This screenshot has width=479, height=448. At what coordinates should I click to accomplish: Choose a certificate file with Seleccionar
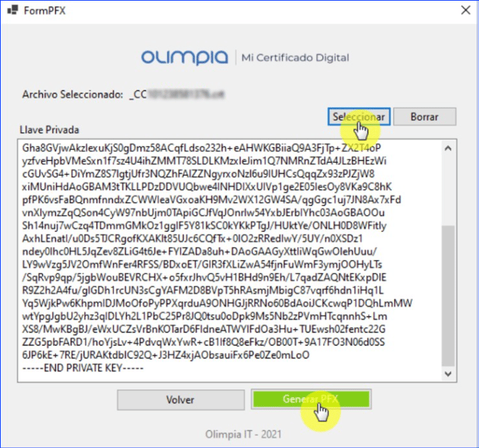[359, 116]
